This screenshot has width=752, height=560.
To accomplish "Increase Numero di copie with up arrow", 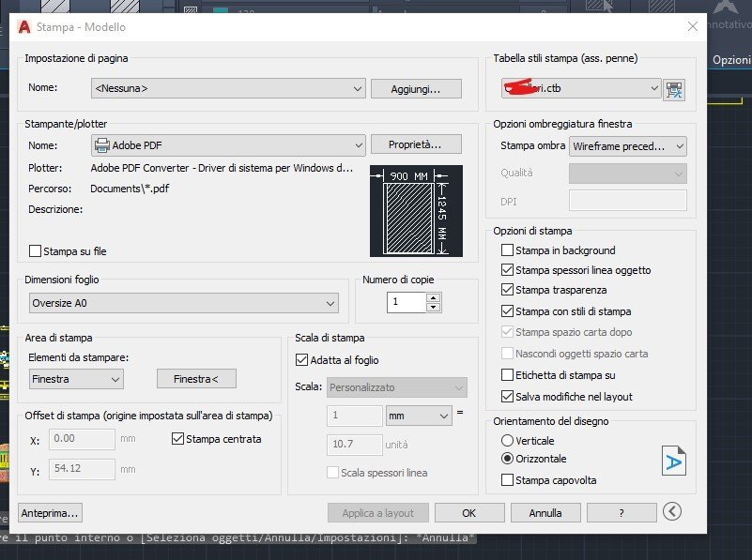I will point(434,297).
